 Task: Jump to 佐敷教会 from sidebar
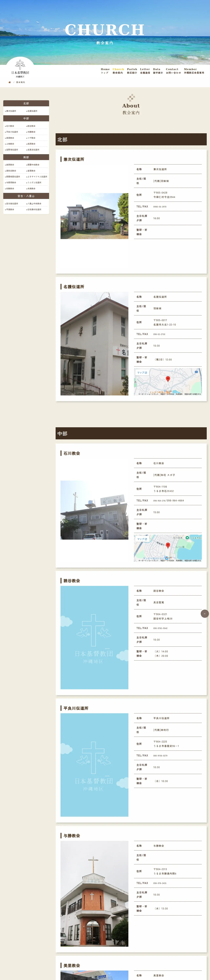pos(10,189)
